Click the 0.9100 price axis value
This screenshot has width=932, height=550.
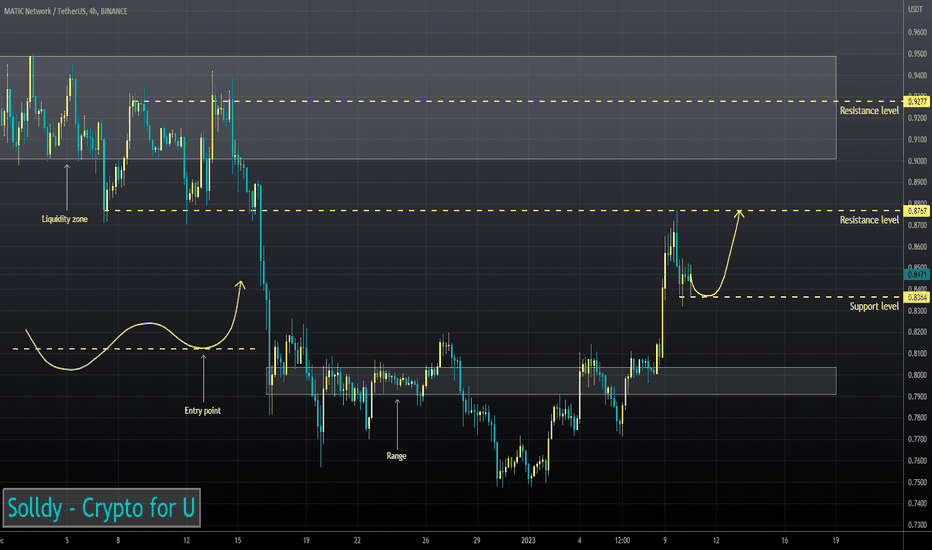[x=917, y=139]
